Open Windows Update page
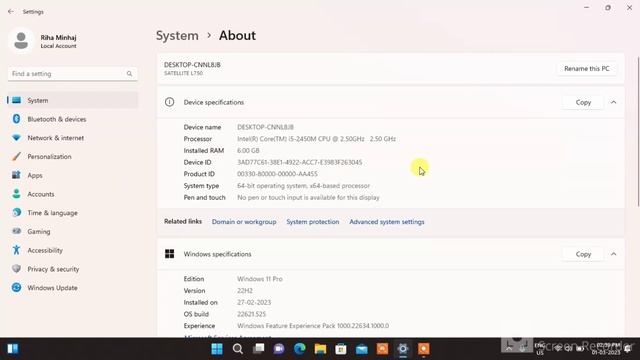 click(x=73, y=288)
